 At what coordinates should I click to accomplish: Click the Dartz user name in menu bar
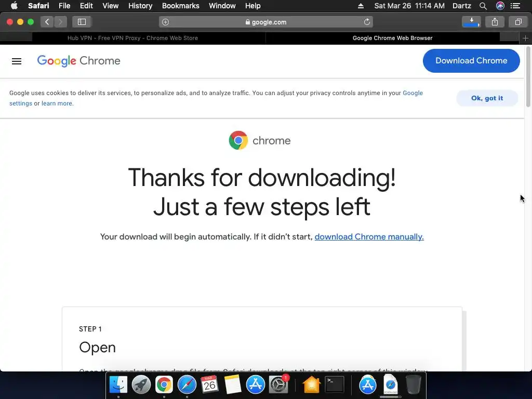tap(461, 6)
